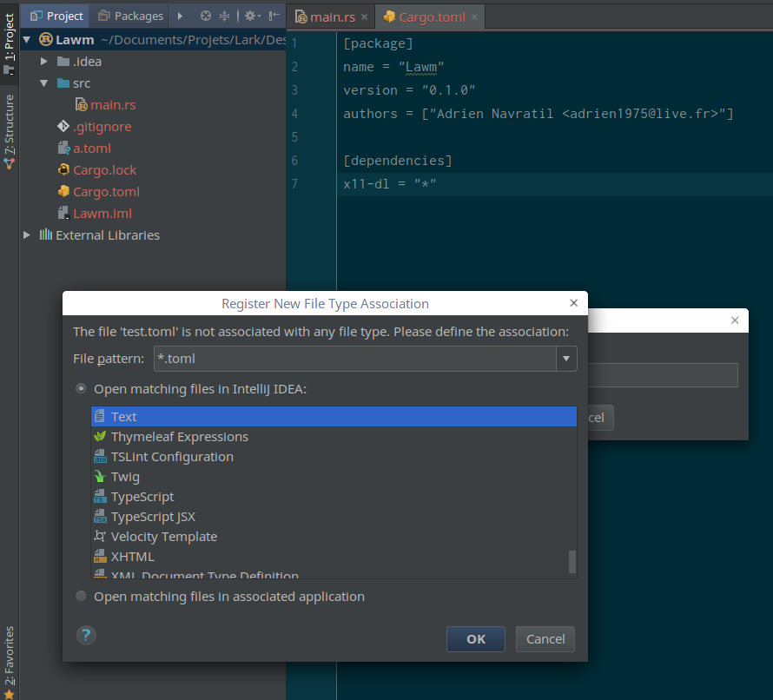Open the File pattern dropdown arrow
773x700 pixels.
[x=566, y=359]
